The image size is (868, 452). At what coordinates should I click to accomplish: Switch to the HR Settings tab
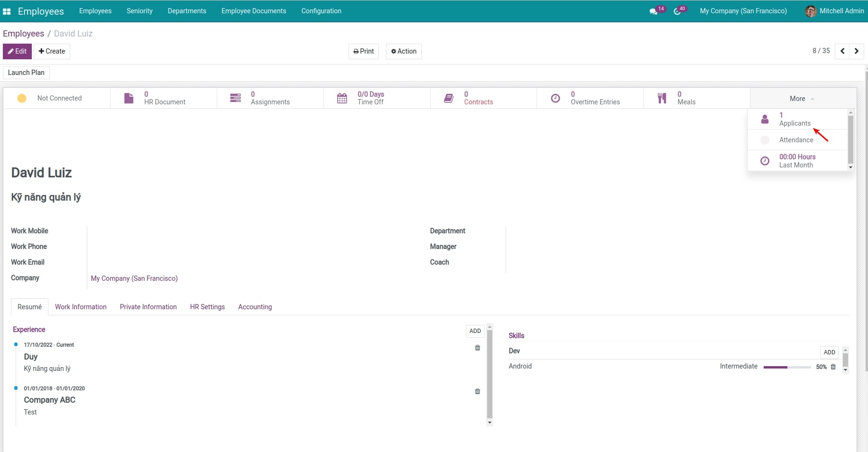click(207, 307)
